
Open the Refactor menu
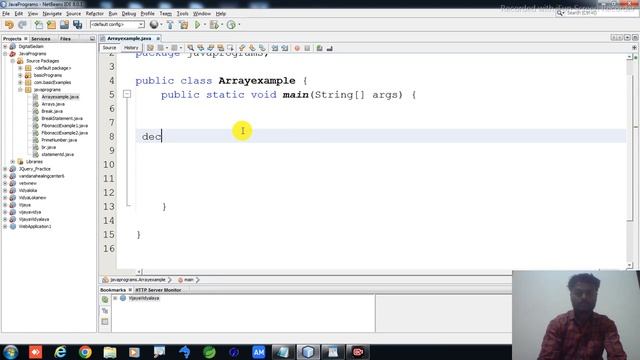click(94, 13)
